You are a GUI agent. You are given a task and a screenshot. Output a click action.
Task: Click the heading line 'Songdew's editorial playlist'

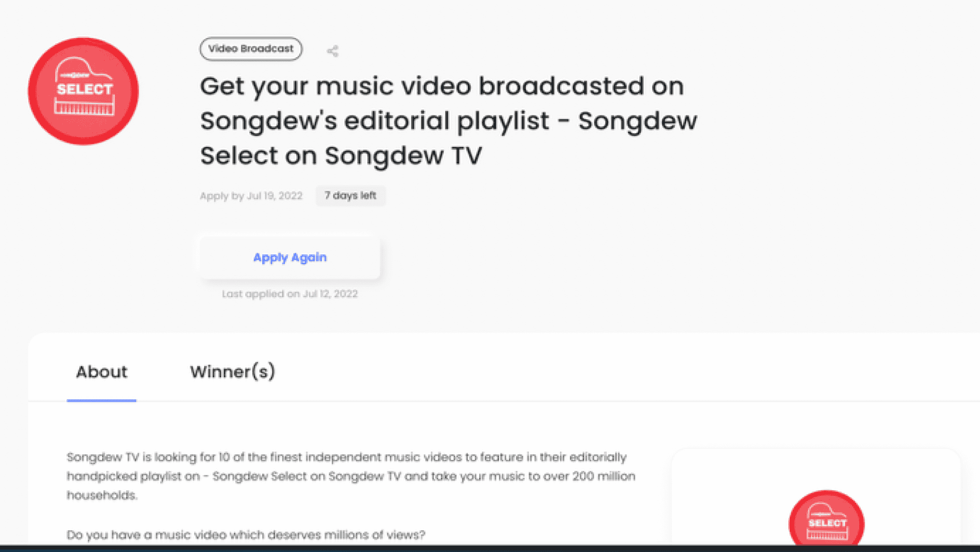tap(448, 121)
